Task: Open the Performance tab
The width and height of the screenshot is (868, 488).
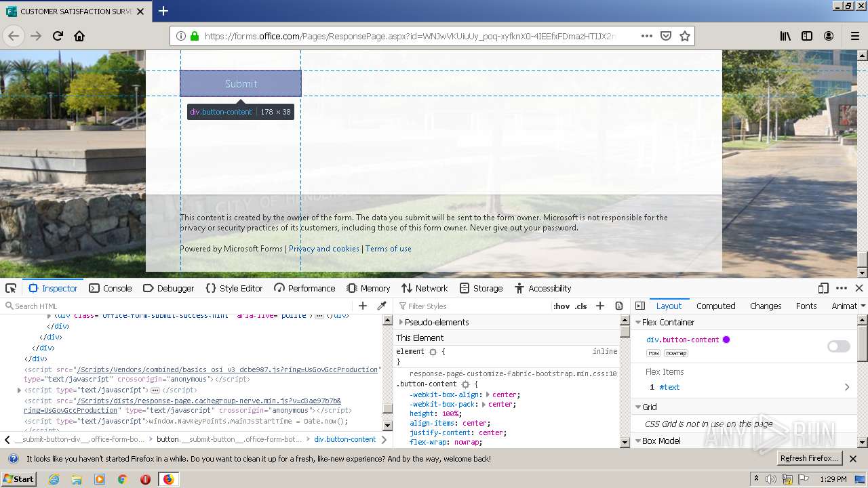Action: [304, 288]
